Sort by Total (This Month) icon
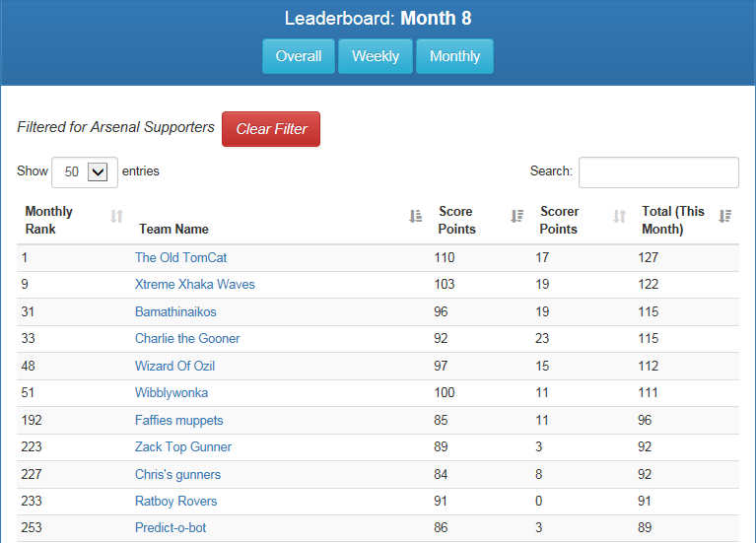The width and height of the screenshot is (756, 543). (x=725, y=217)
